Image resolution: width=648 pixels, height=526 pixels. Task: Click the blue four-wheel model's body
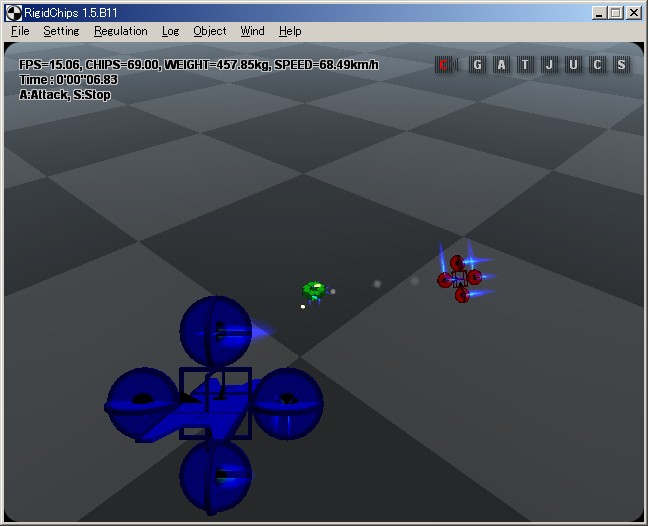click(215, 403)
